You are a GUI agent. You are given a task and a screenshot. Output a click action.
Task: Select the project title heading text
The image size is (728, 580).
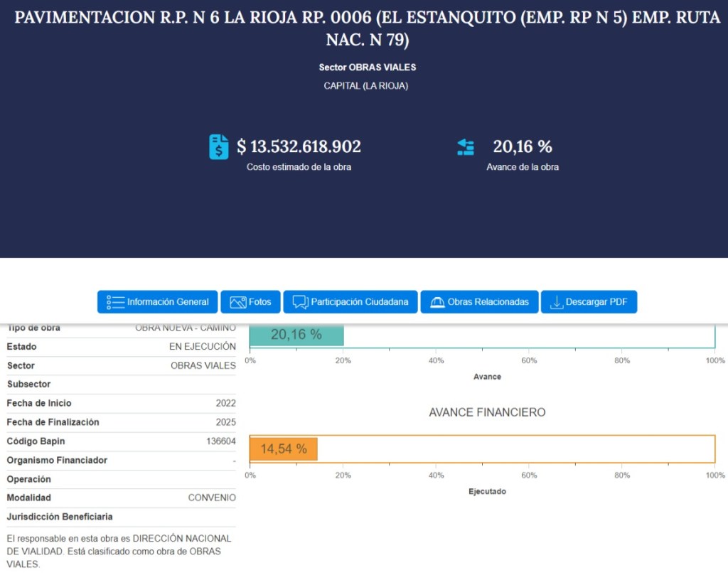[x=367, y=28]
